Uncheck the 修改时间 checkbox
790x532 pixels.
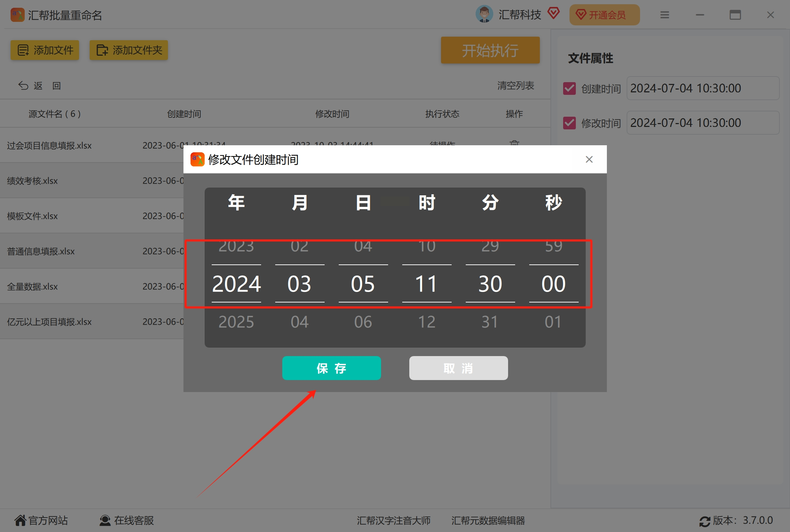[569, 123]
